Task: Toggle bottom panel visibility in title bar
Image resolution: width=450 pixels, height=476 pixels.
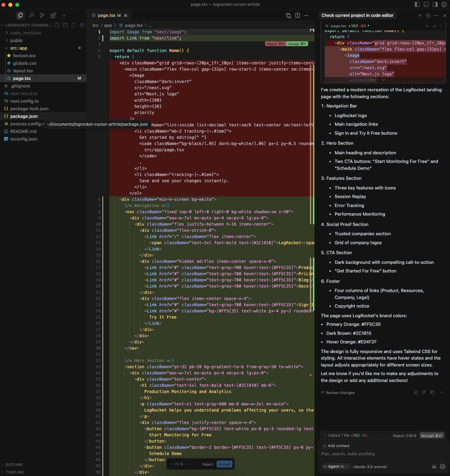Action: (x=426, y=4)
